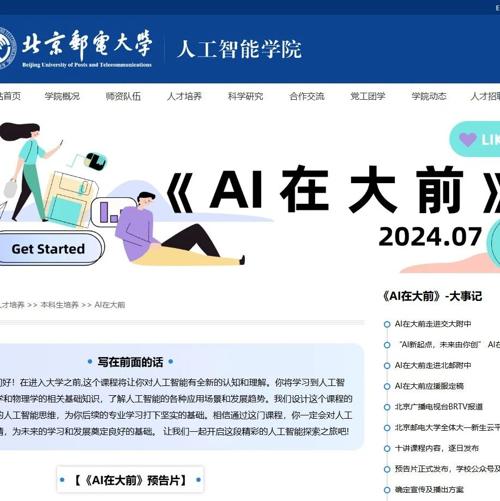Click AI在大前 breadcrumb link

[110, 305]
